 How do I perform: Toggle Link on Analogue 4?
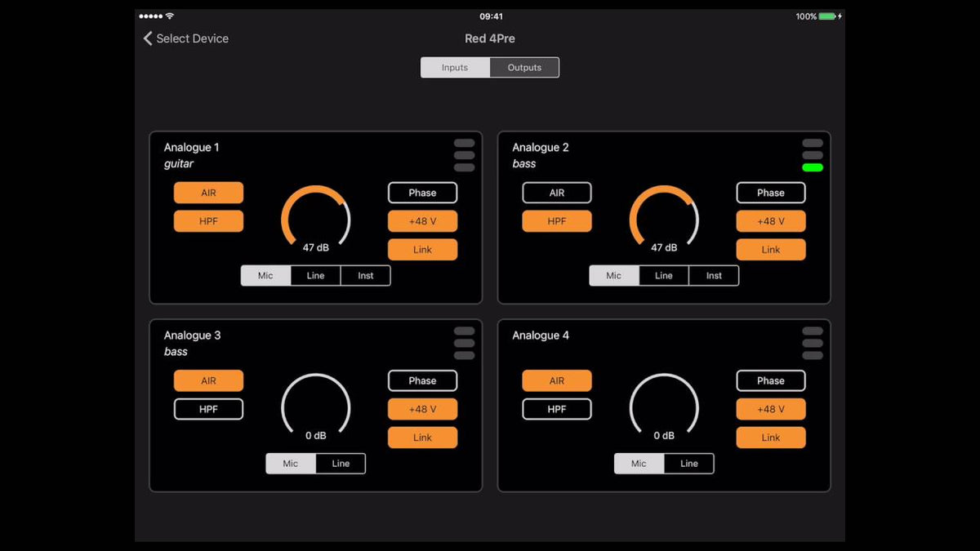771,438
